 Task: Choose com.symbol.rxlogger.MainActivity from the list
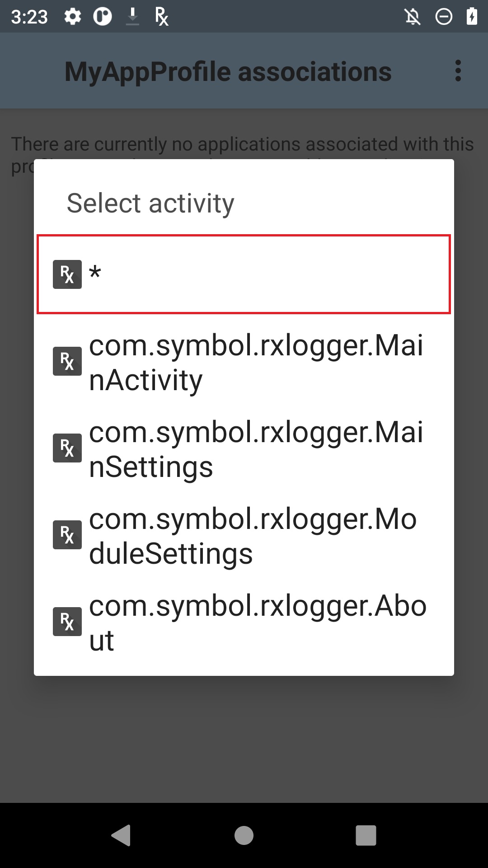pos(244,362)
